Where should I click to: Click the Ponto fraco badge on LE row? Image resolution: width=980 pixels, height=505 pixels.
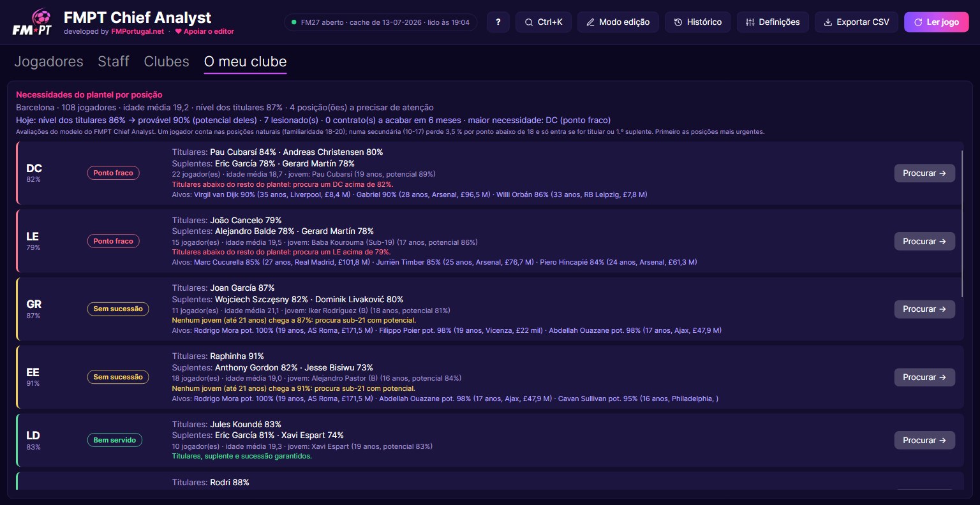(114, 241)
